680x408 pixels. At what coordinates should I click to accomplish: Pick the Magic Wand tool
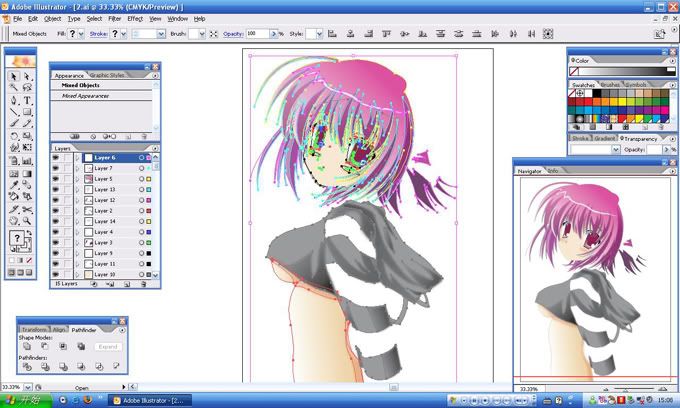(14, 88)
